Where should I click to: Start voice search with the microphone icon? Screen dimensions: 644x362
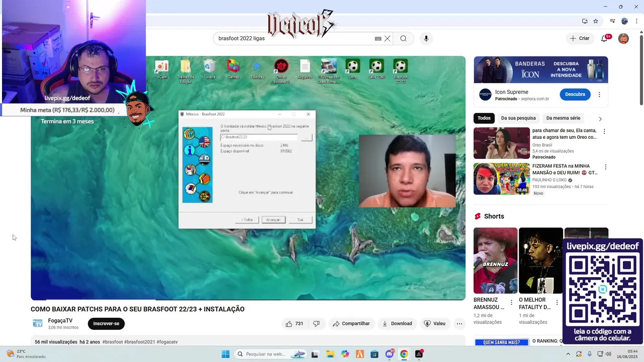click(426, 39)
